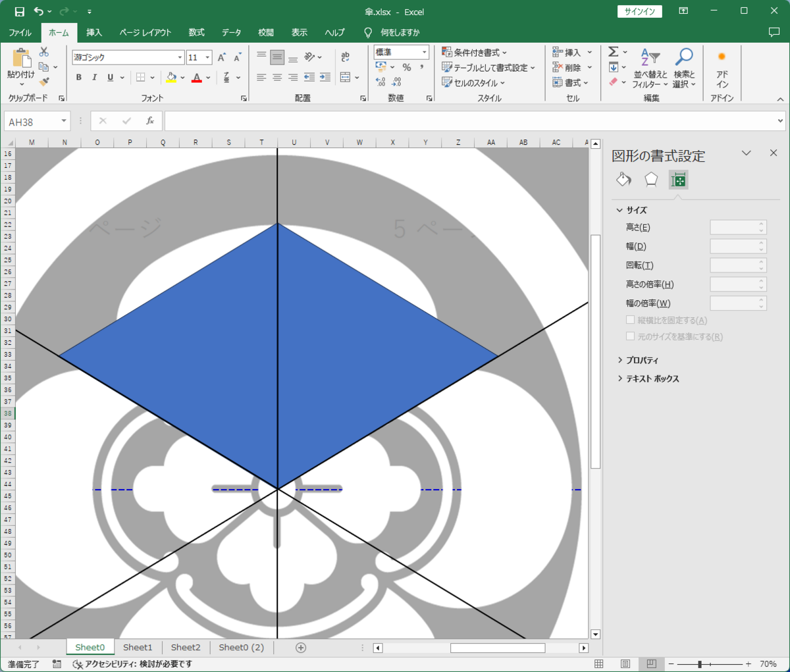Switch to Sheet1 worksheet tab

tap(138, 648)
